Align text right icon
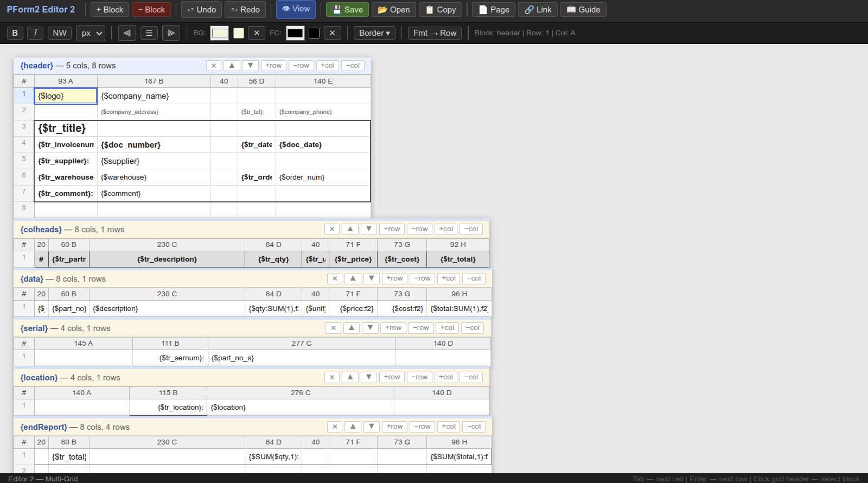Viewport: 868px width, 483px height. pyautogui.click(x=171, y=33)
